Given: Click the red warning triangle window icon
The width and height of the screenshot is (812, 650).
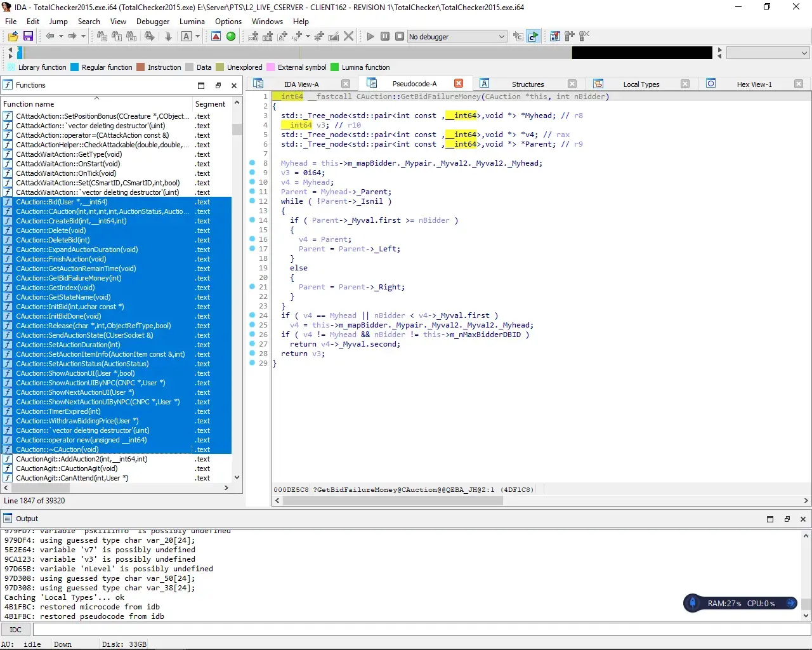Looking at the screenshot, I should [x=216, y=36].
